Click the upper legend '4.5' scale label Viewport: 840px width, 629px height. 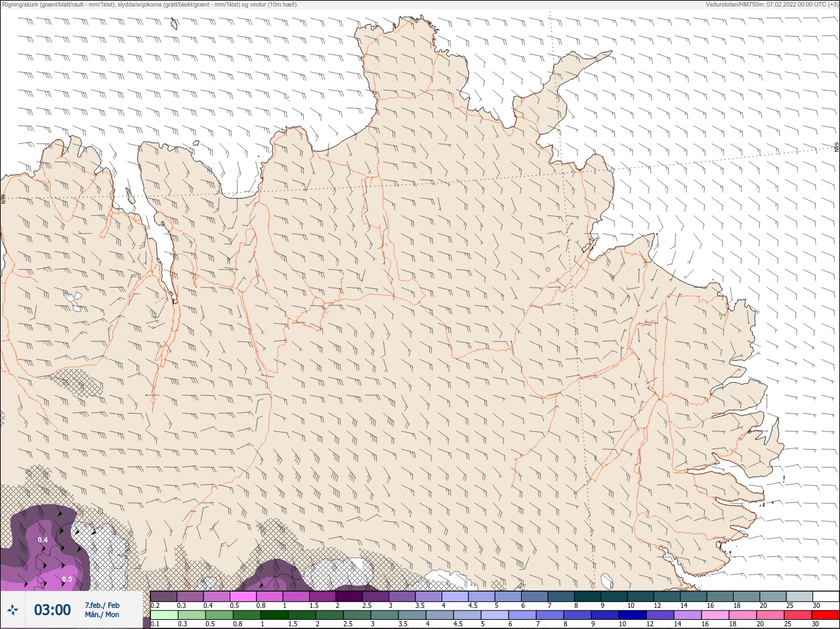coord(472,605)
